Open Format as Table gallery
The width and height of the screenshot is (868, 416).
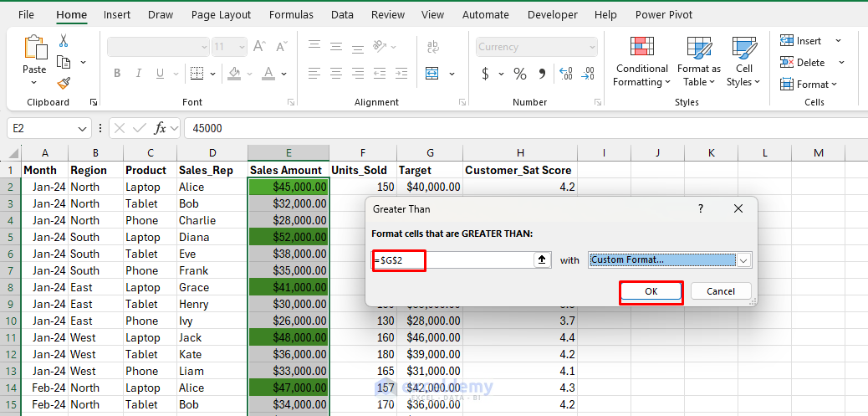[699, 62]
